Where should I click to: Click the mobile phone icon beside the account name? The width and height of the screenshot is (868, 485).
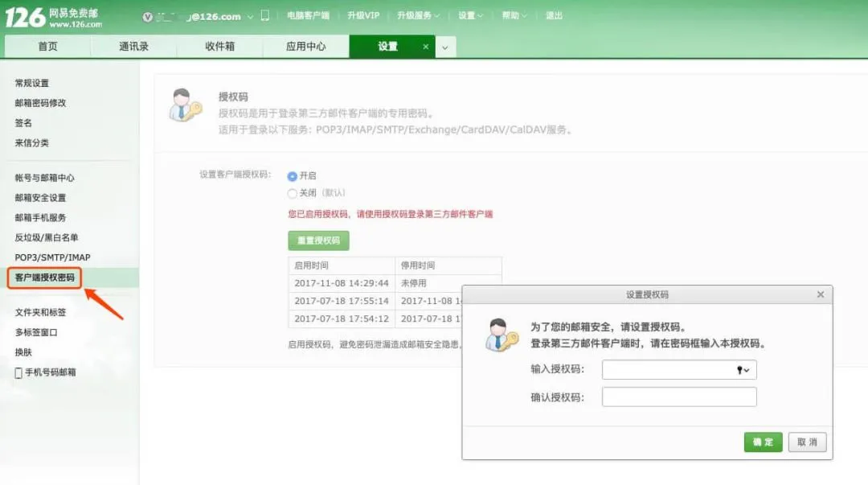(x=265, y=14)
